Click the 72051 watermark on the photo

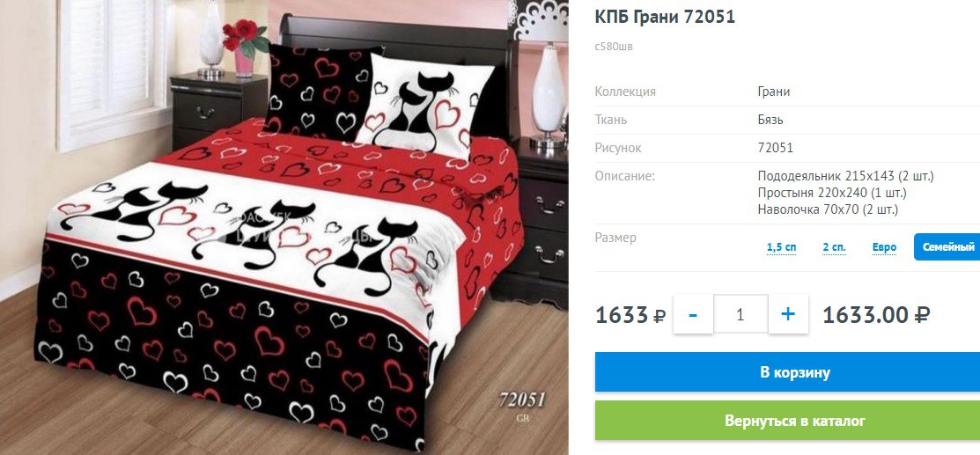(522, 400)
